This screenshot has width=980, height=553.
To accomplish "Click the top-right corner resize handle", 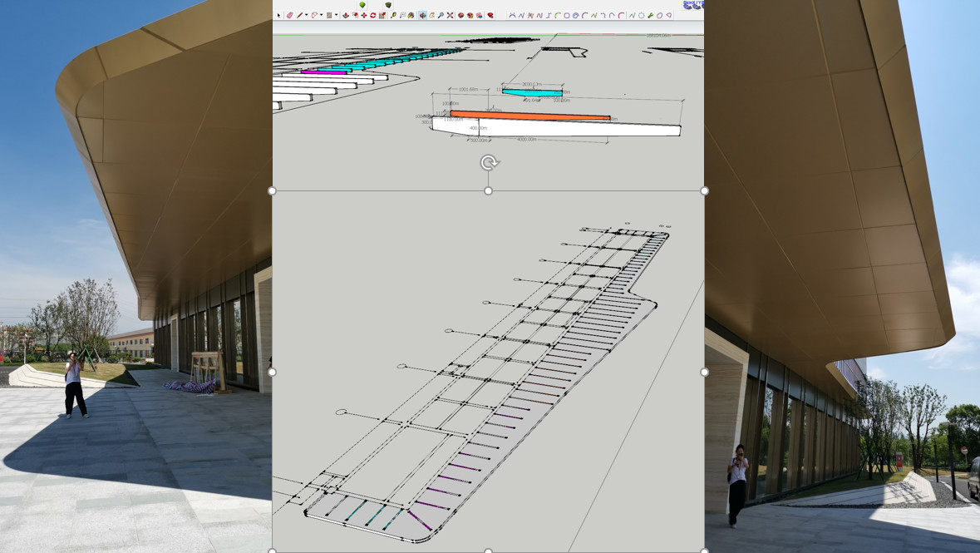I will pyautogui.click(x=704, y=191).
